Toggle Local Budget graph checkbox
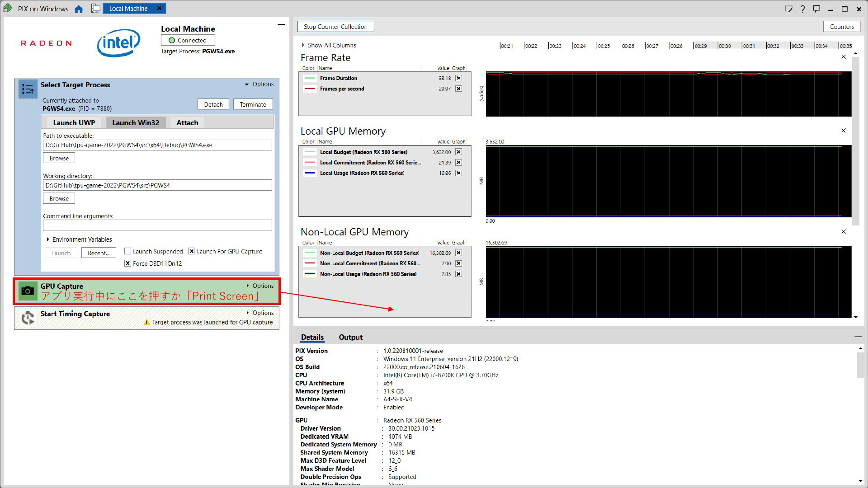 point(458,152)
